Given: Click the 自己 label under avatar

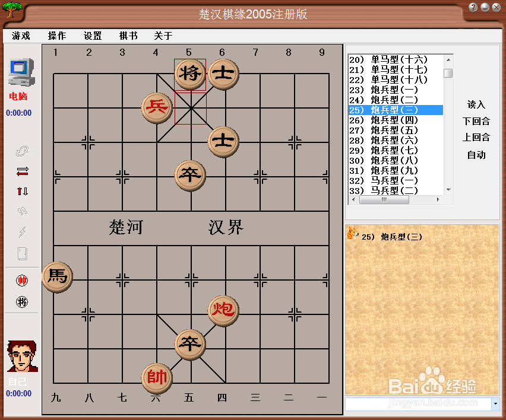Looking at the screenshot, I should [17, 381].
